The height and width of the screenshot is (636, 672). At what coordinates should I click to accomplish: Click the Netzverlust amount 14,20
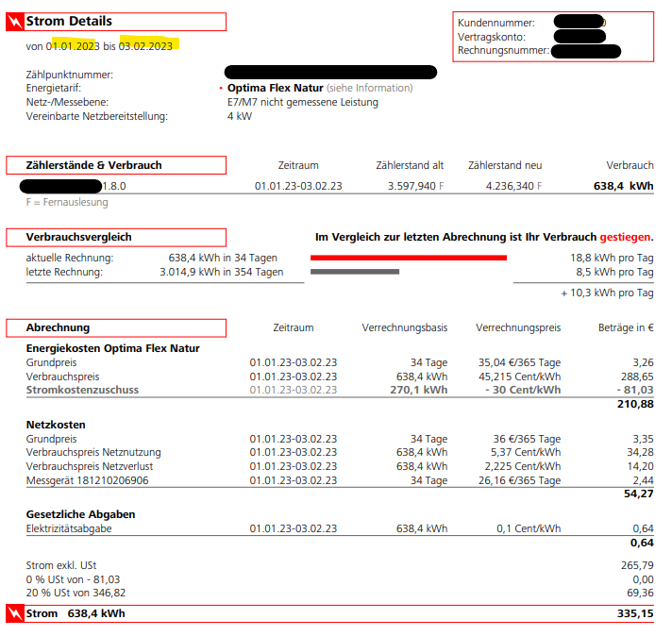click(640, 466)
